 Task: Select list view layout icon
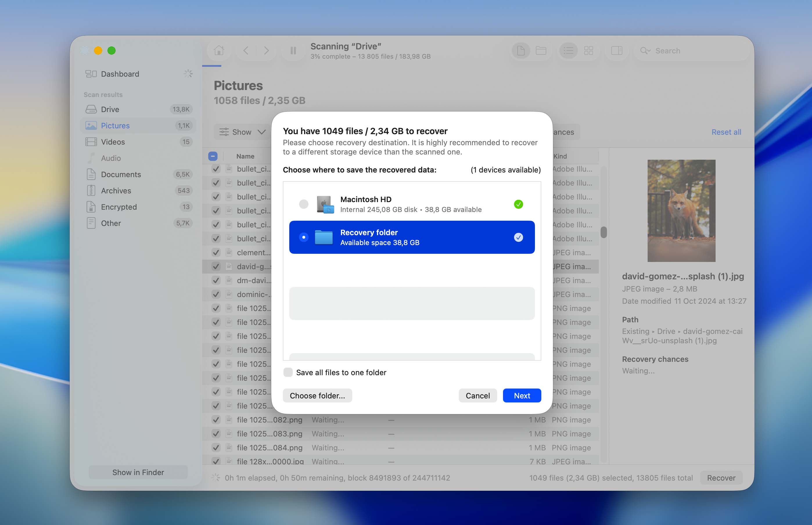(x=568, y=51)
